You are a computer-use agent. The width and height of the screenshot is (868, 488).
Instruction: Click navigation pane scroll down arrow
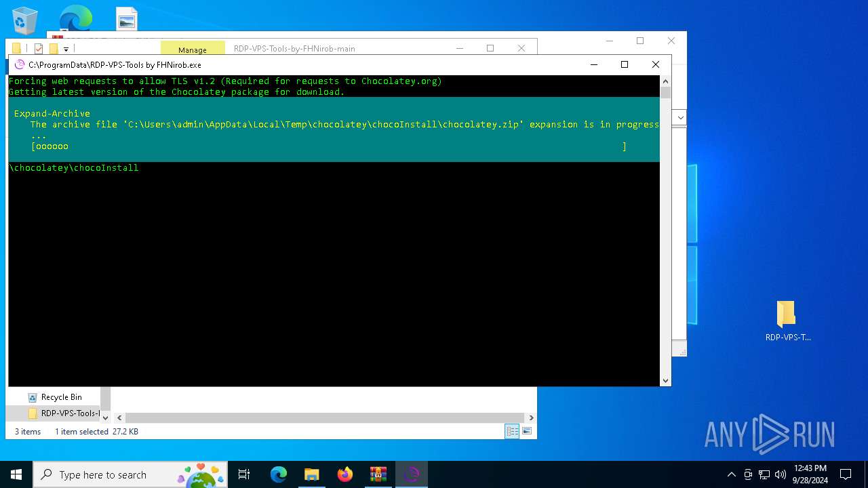coord(105,418)
